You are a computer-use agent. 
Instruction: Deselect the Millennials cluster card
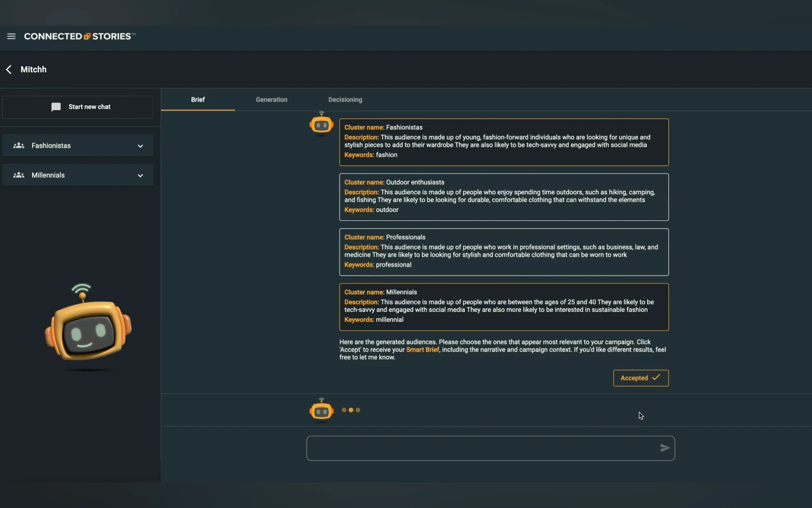click(504, 307)
